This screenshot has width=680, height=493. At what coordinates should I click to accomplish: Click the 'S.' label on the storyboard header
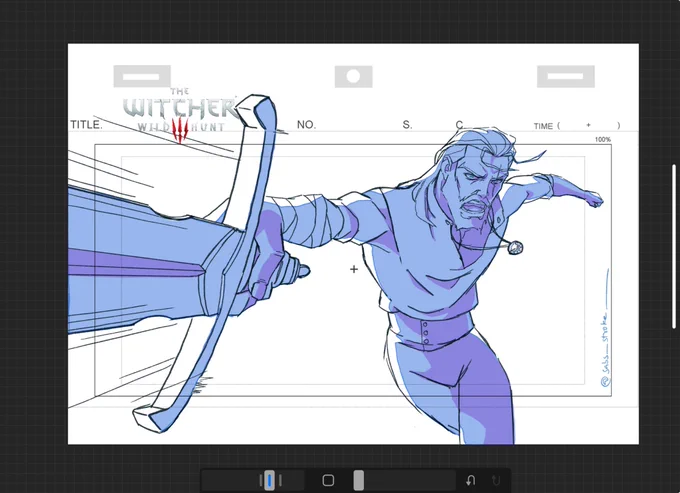tap(407, 125)
